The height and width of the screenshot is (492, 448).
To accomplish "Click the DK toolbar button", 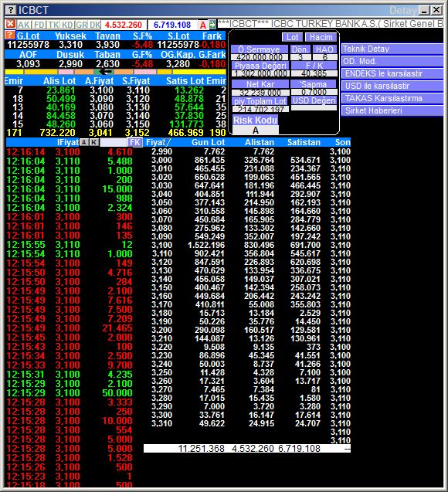I will [x=95, y=25].
